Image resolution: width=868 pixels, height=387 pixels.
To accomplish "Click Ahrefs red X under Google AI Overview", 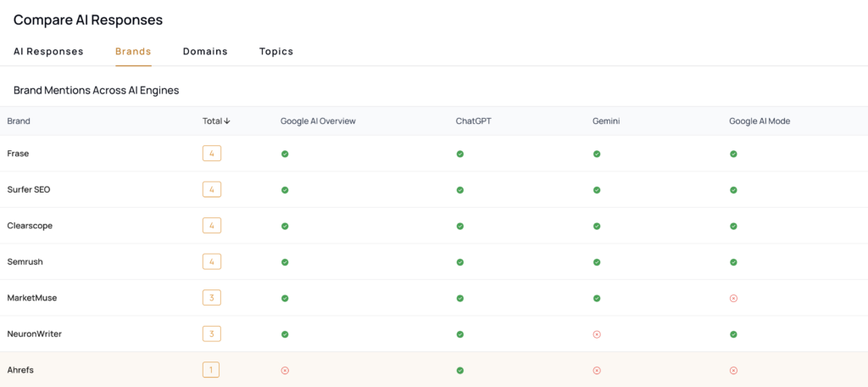I will (285, 370).
